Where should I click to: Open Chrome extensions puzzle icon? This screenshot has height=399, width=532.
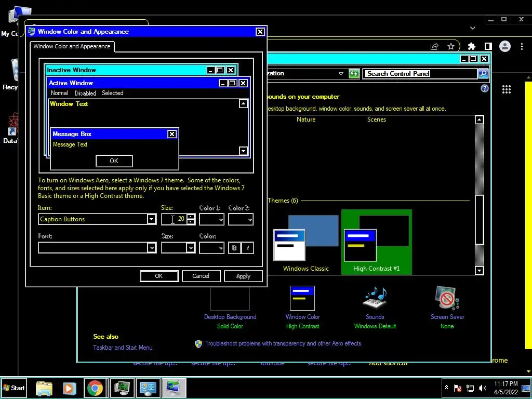tap(472, 46)
